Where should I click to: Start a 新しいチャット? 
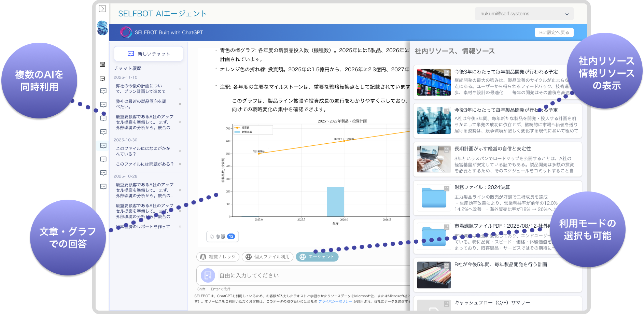[149, 54]
